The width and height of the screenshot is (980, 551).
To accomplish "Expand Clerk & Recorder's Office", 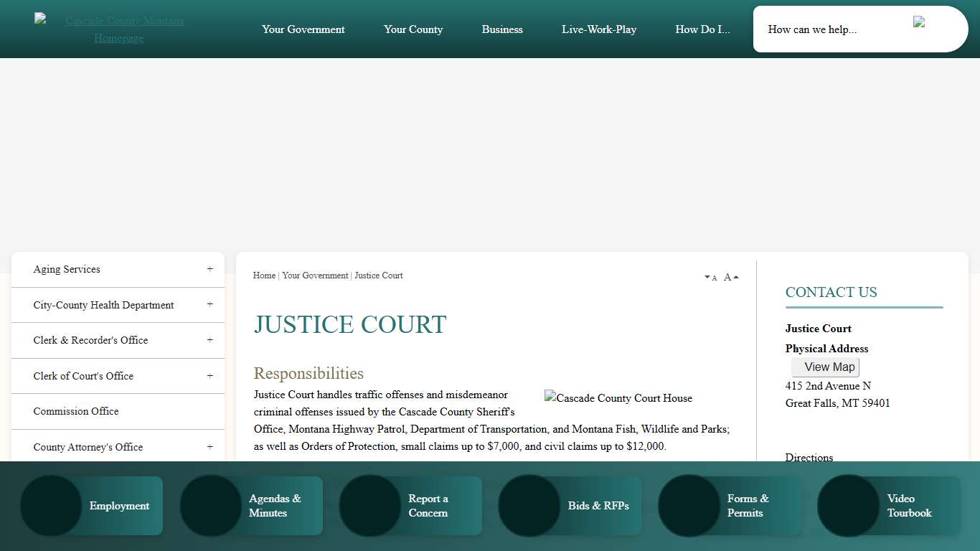I will coord(209,340).
